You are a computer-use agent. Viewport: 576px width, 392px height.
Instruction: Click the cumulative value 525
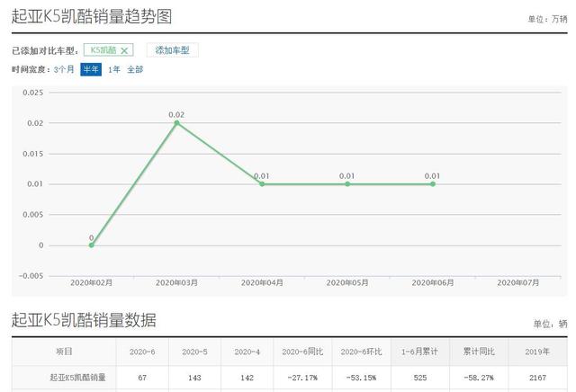click(x=420, y=378)
